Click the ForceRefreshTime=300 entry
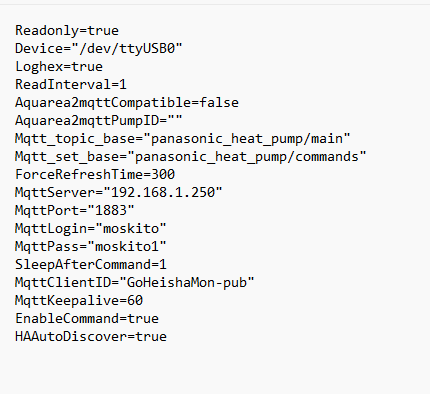The image size is (430, 394). click(x=95, y=174)
